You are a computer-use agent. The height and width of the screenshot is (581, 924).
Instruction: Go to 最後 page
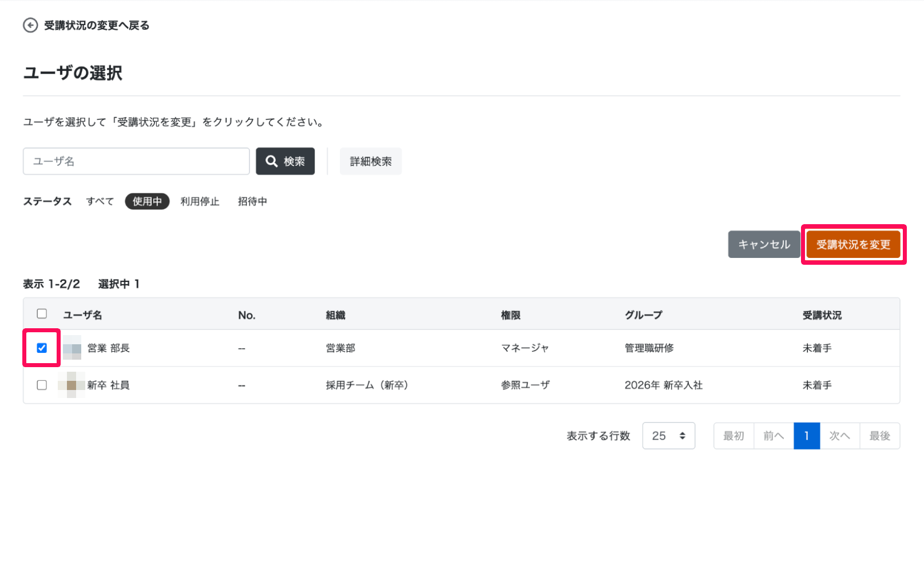[x=879, y=436]
